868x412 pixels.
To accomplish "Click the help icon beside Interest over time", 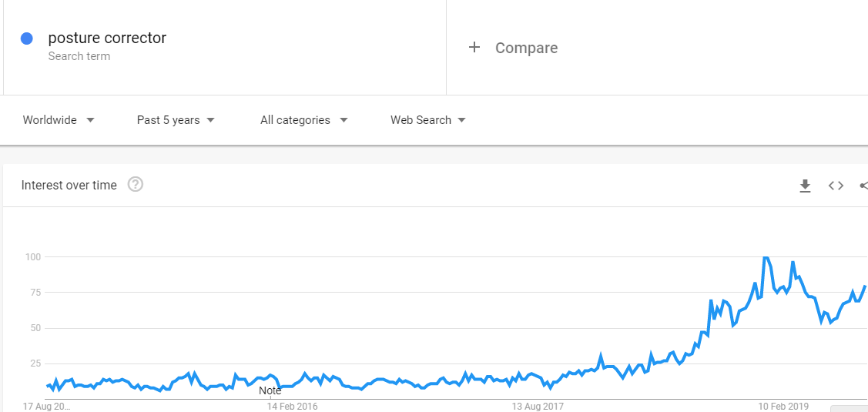I will [x=136, y=185].
